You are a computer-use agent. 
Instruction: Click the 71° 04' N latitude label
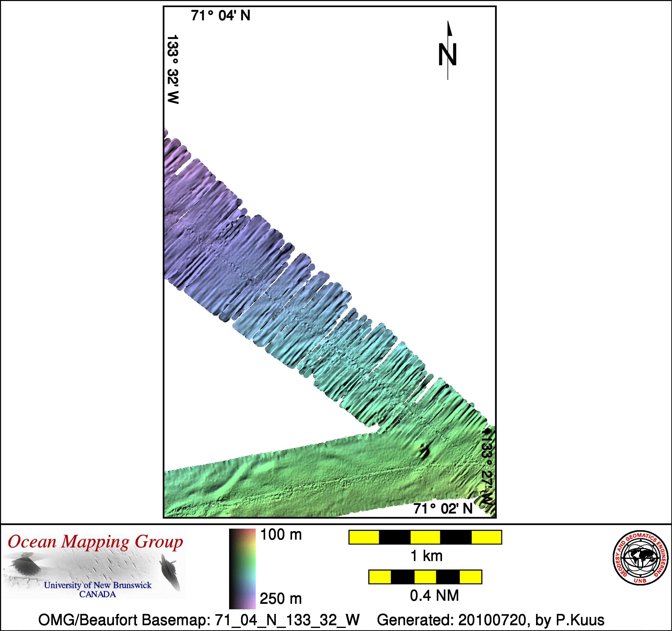point(221,16)
